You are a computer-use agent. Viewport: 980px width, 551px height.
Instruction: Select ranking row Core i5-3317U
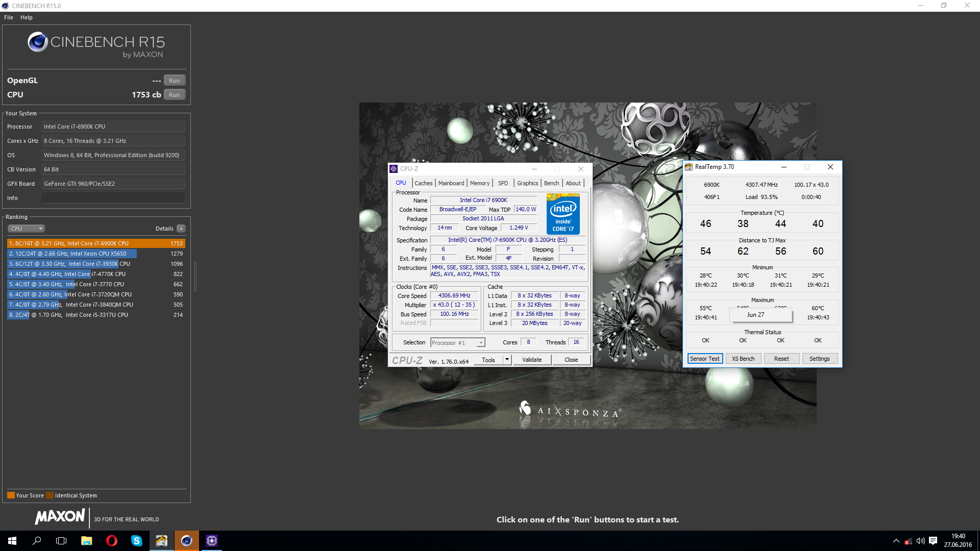[96, 315]
